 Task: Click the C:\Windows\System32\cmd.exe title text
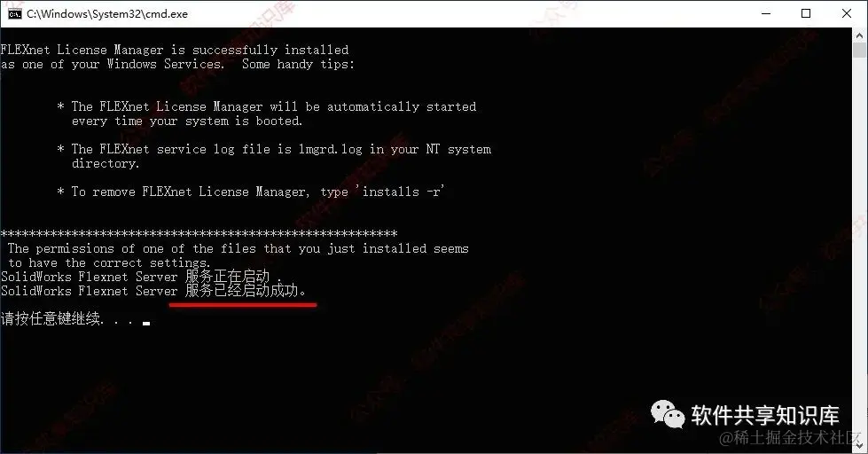coord(107,14)
